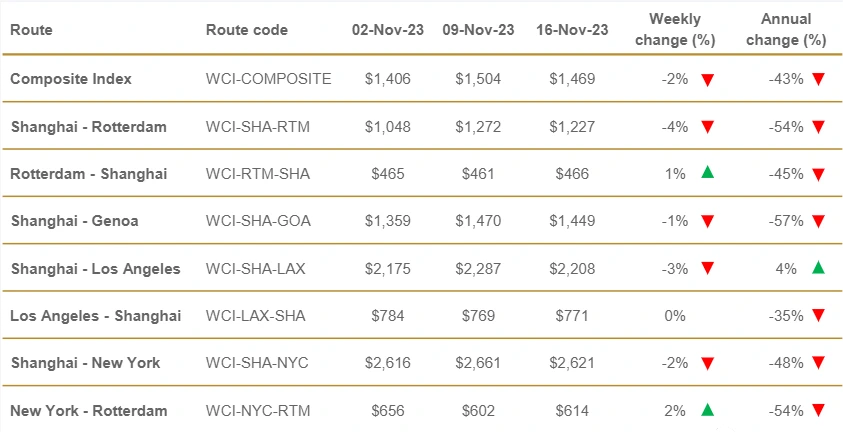This screenshot has height=432, width=843.
Task: Click the $2,661 value for Shanghai - New York
Action: 478,363
